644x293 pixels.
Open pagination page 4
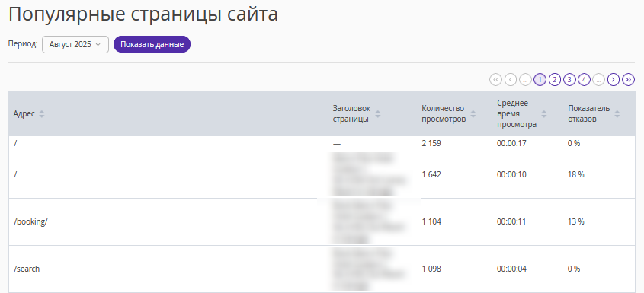[584, 80]
